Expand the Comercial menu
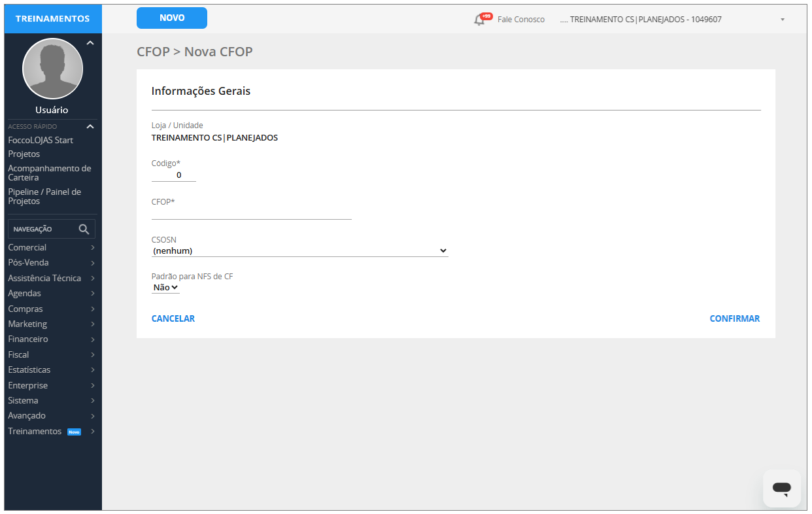812x514 pixels. (x=52, y=247)
